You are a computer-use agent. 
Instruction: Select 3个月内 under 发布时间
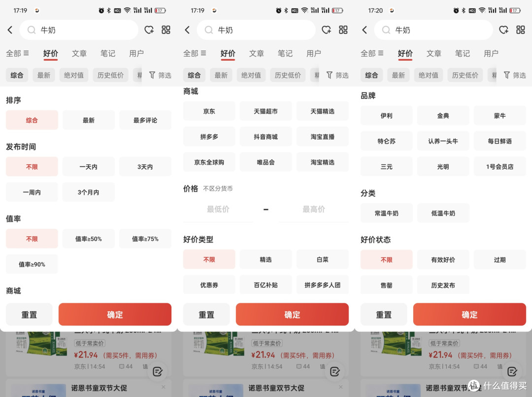click(89, 192)
